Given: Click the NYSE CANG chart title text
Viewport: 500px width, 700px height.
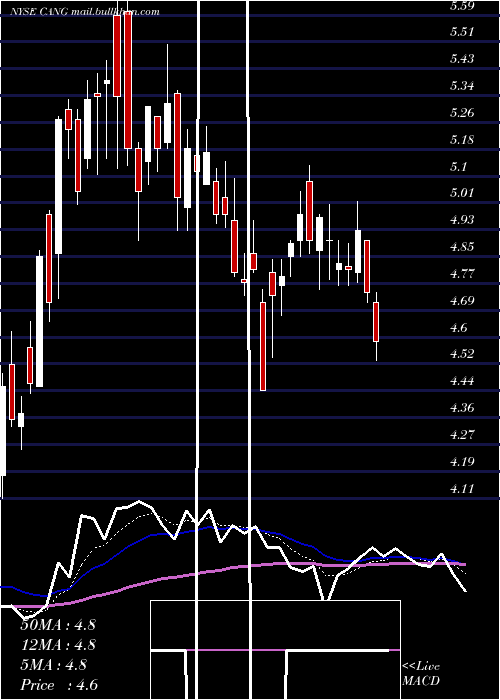Looking at the screenshot, I should 85,12.
